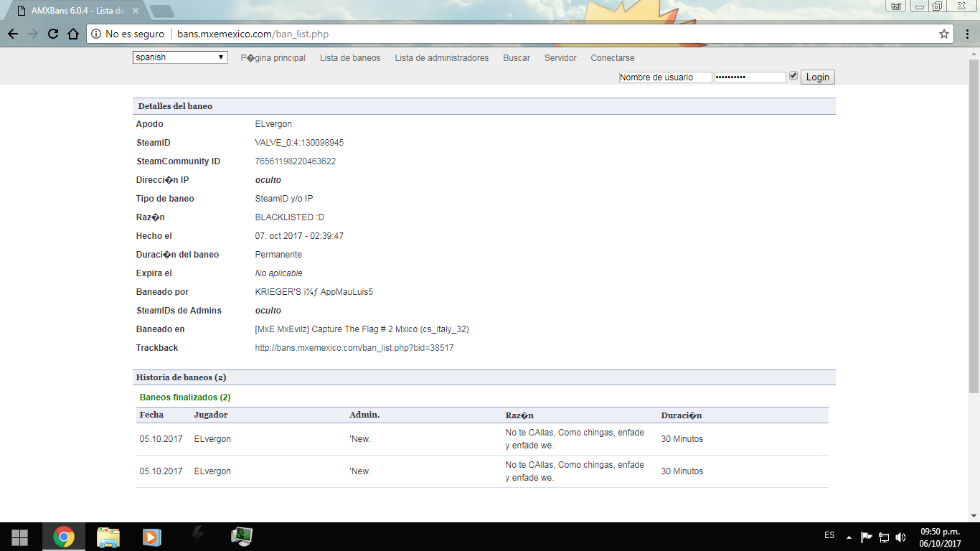This screenshot has height=551, width=980.
Task: Click the browser address bar URL
Action: (253, 34)
